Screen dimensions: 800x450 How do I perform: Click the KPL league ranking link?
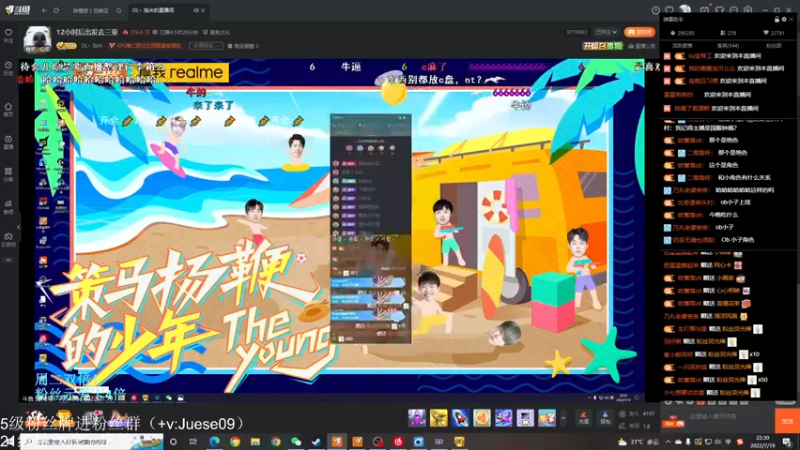pos(145,46)
